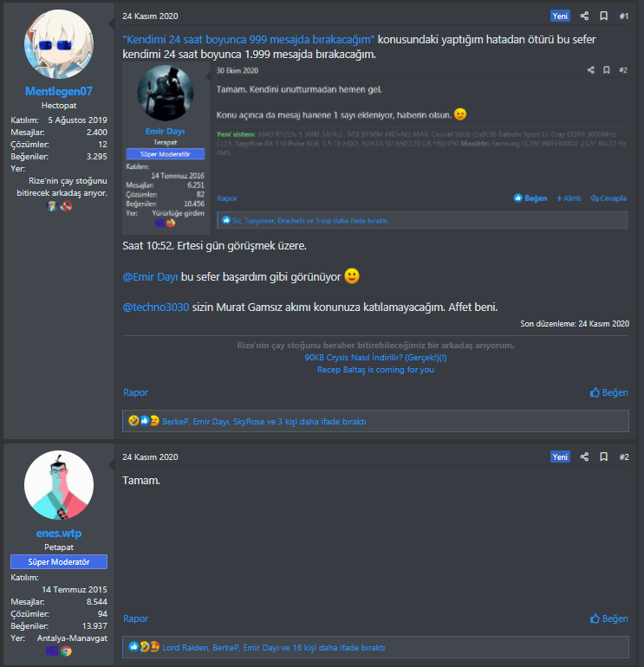644x667 pixels.
Task: Like Mentlegen07's post with Beğen
Action: pyautogui.click(x=608, y=392)
